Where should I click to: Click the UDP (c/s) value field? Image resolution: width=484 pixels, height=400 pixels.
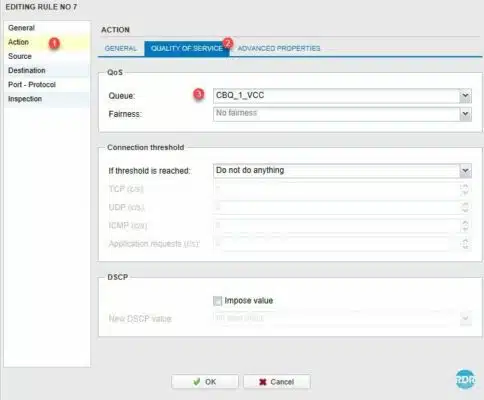coord(336,208)
